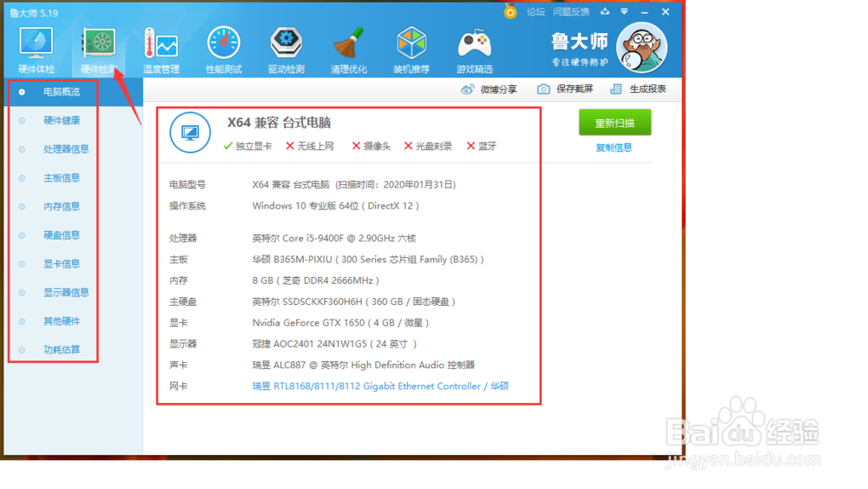
Task: Open 清理优化 cleanup broom icon
Action: (x=348, y=43)
